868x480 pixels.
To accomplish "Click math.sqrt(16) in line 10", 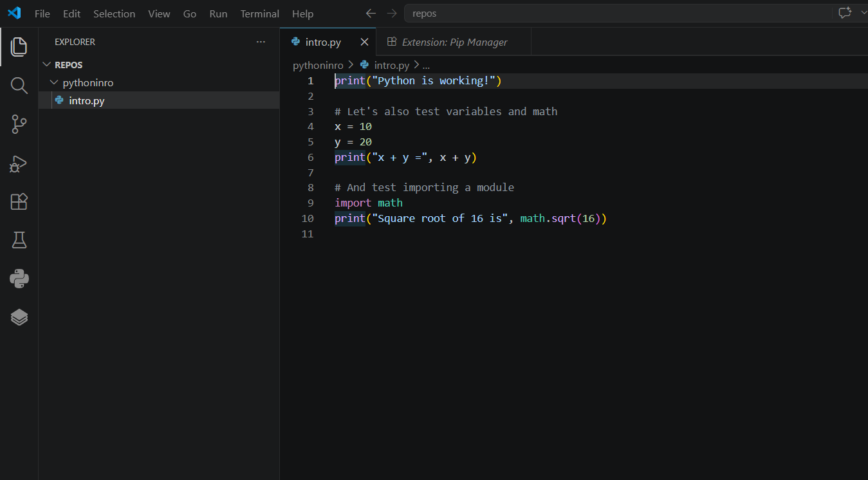I will pyautogui.click(x=560, y=218).
